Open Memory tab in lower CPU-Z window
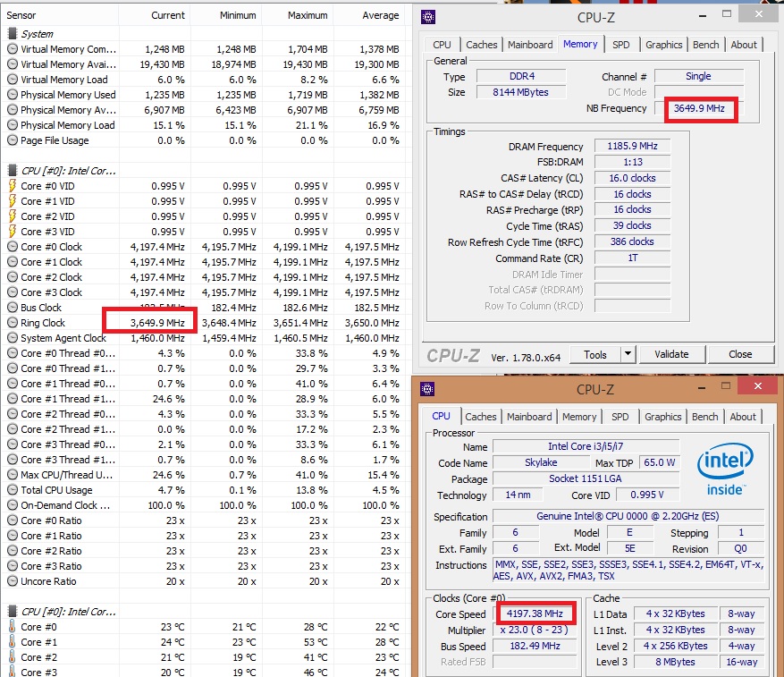The height and width of the screenshot is (677, 784). pos(579,417)
